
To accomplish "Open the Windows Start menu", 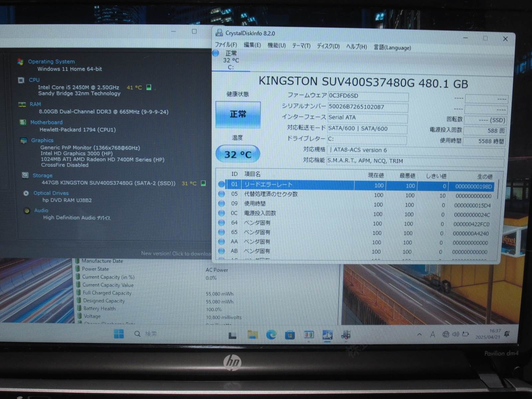I will coord(119,333).
